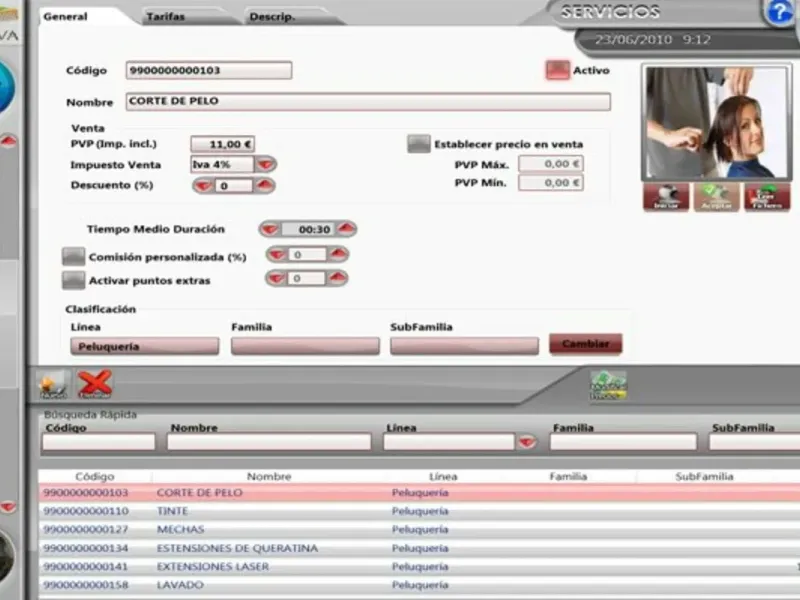The image size is (800, 600).
Task: Increase Activar puntos extras value with right arrow
Action: click(337, 278)
